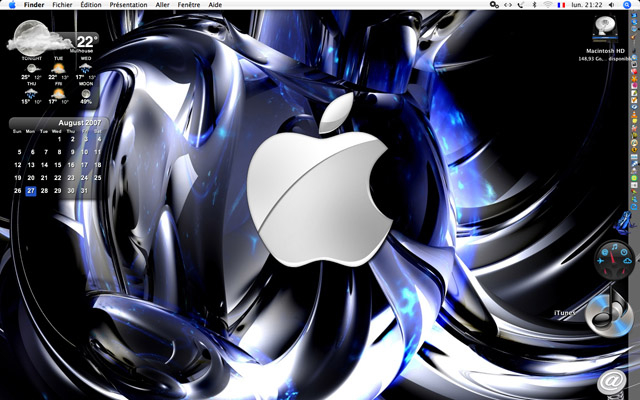Open the Édition menu
Screen dimensions: 640x400
coord(91,5)
